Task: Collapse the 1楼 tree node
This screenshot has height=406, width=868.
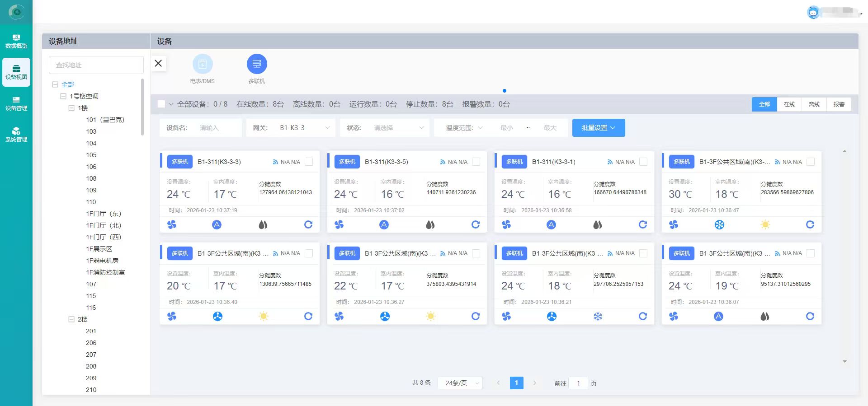Action: point(71,108)
